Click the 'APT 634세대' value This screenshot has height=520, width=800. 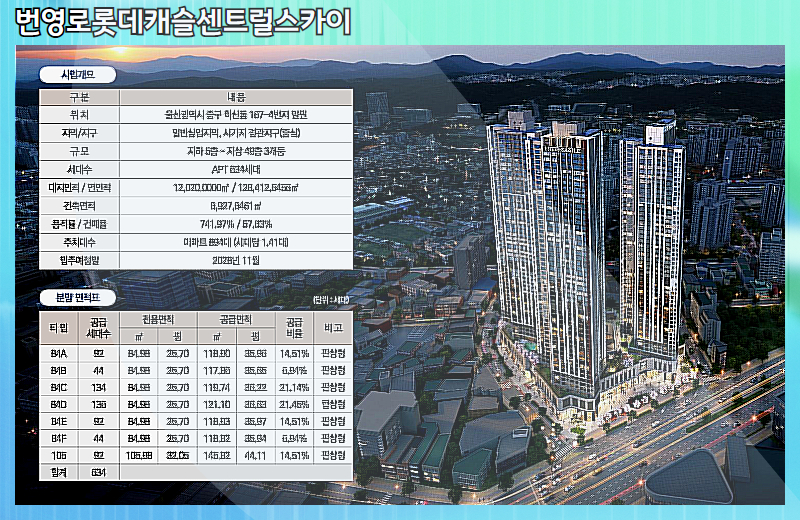(x=236, y=169)
